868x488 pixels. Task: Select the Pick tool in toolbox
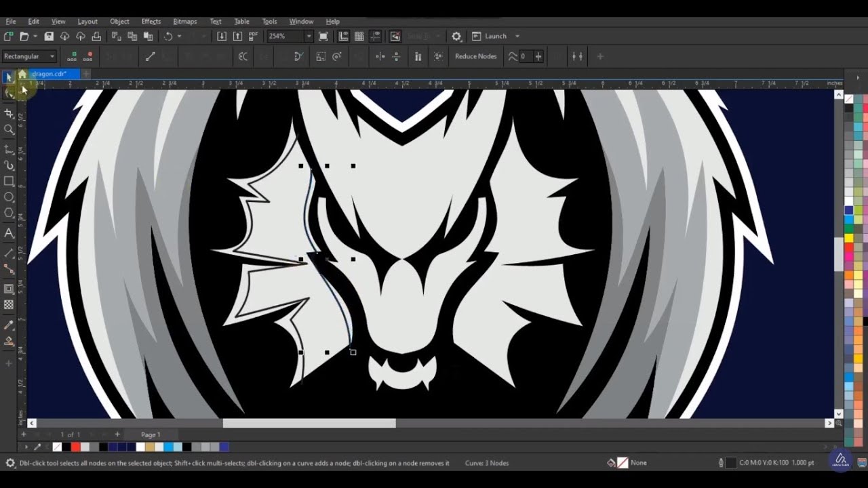9,77
